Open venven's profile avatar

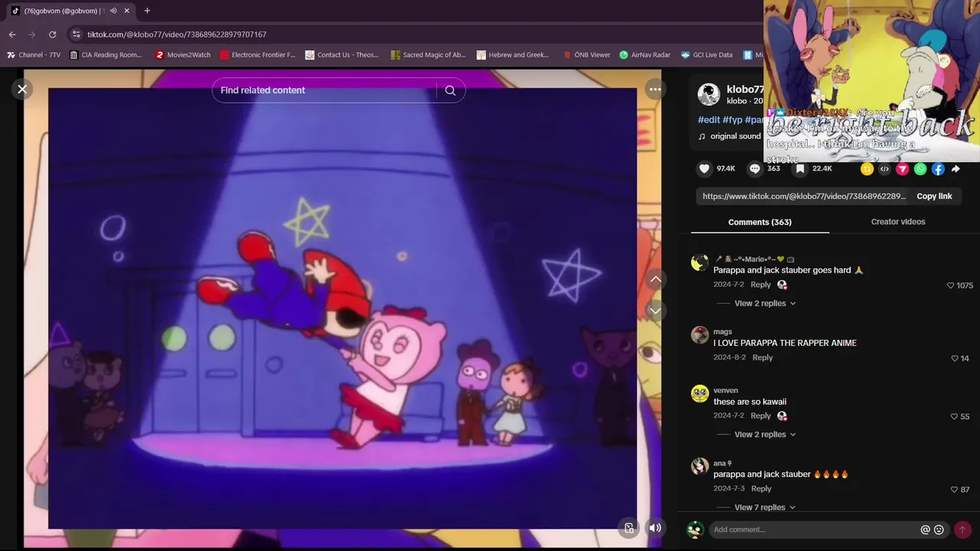click(x=700, y=393)
